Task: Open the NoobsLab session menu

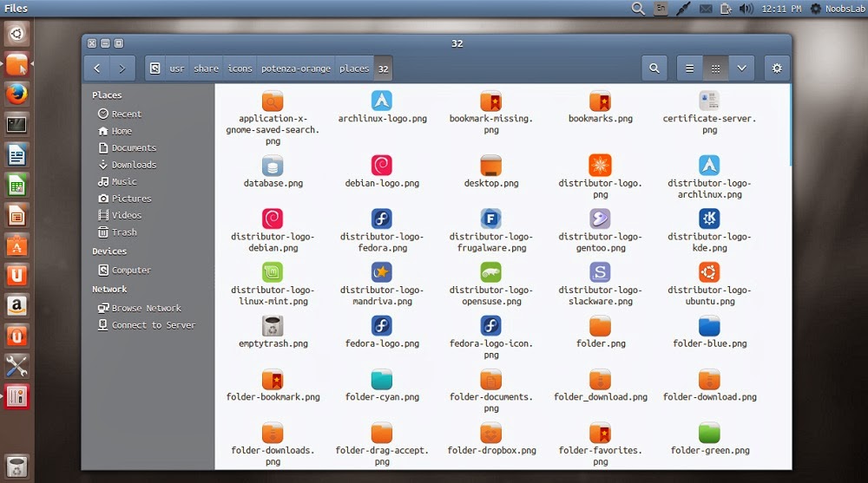Action: (838, 9)
